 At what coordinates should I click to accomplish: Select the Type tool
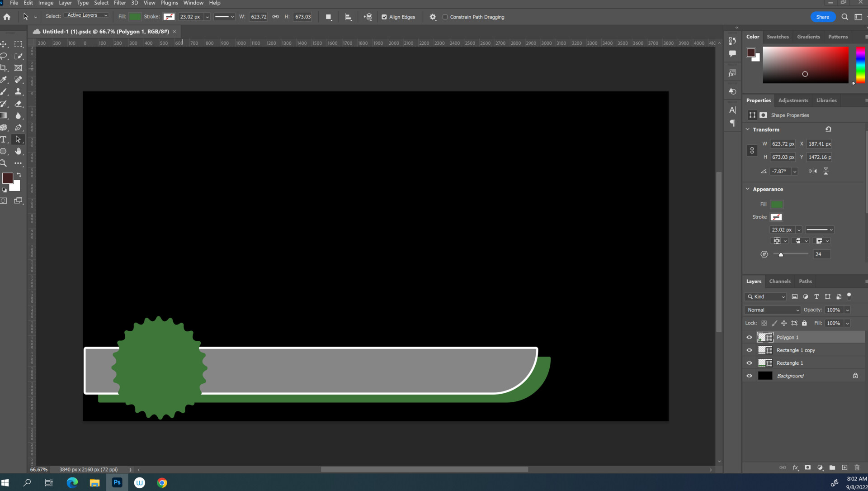tap(4, 139)
